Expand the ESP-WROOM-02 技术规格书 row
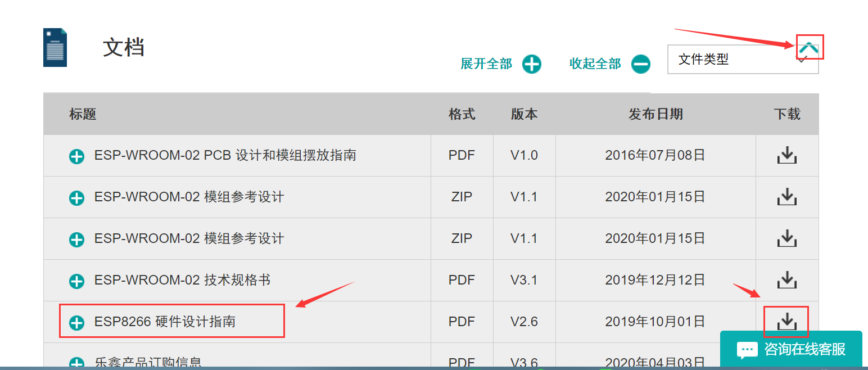 pos(76,281)
